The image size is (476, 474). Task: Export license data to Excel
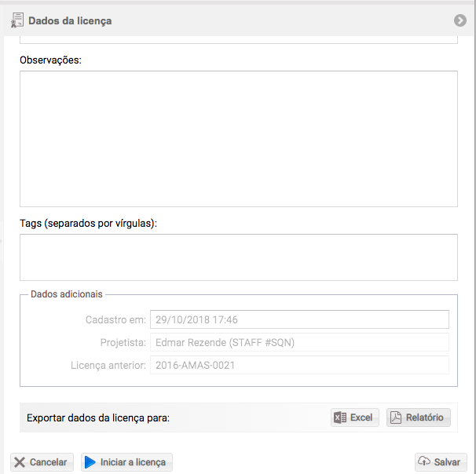pyautogui.click(x=354, y=417)
